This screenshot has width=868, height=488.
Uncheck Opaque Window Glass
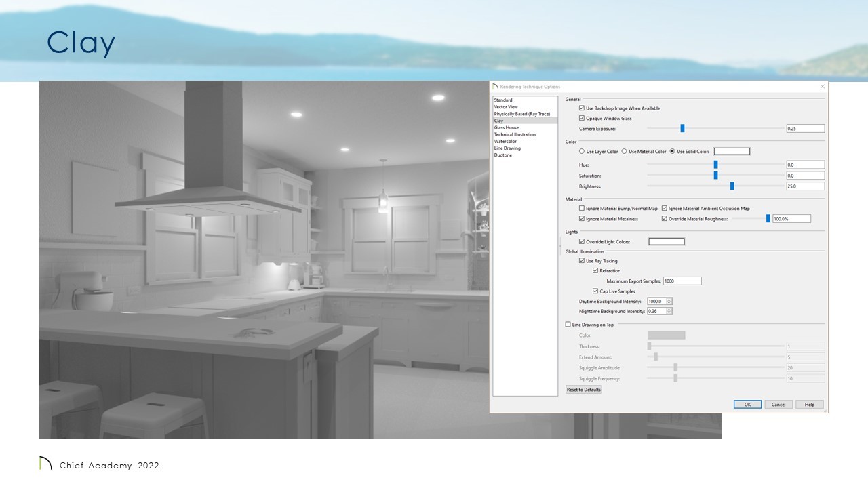tap(582, 119)
